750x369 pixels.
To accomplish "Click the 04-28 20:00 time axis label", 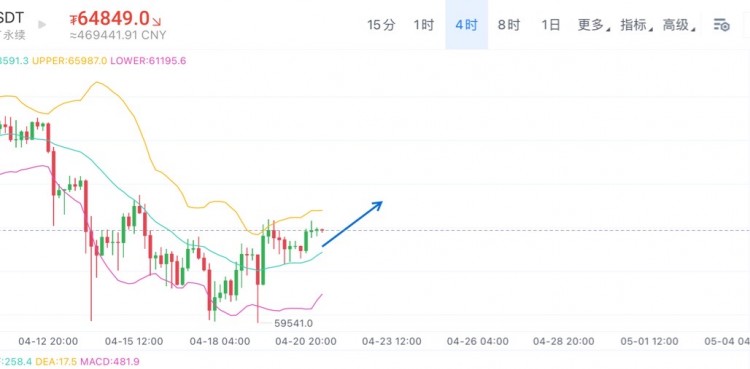I will [x=563, y=341].
